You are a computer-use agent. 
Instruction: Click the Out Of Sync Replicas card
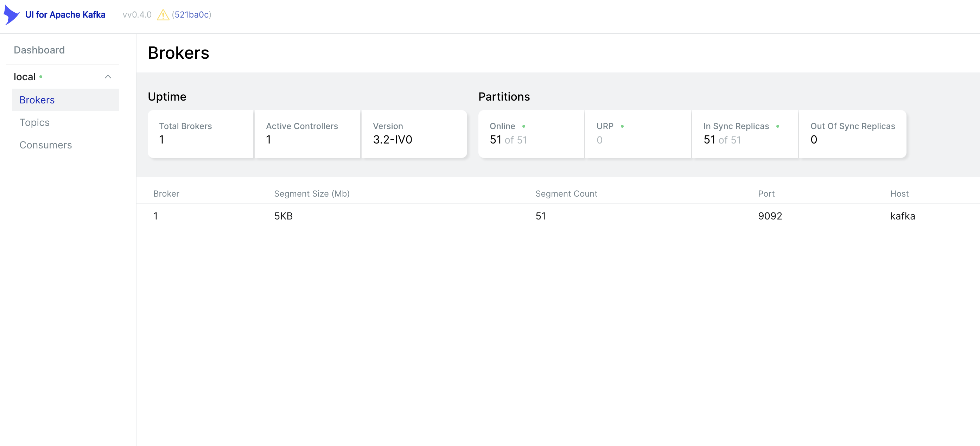click(852, 134)
